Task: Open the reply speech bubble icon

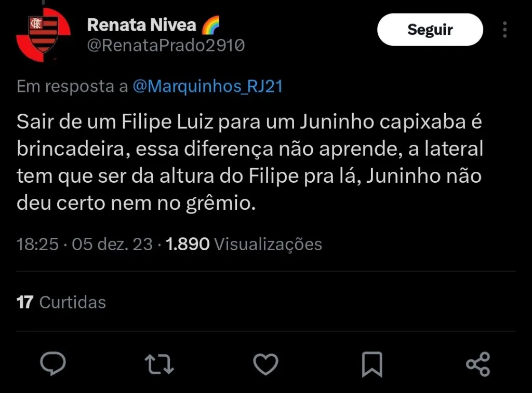Action: click(53, 363)
